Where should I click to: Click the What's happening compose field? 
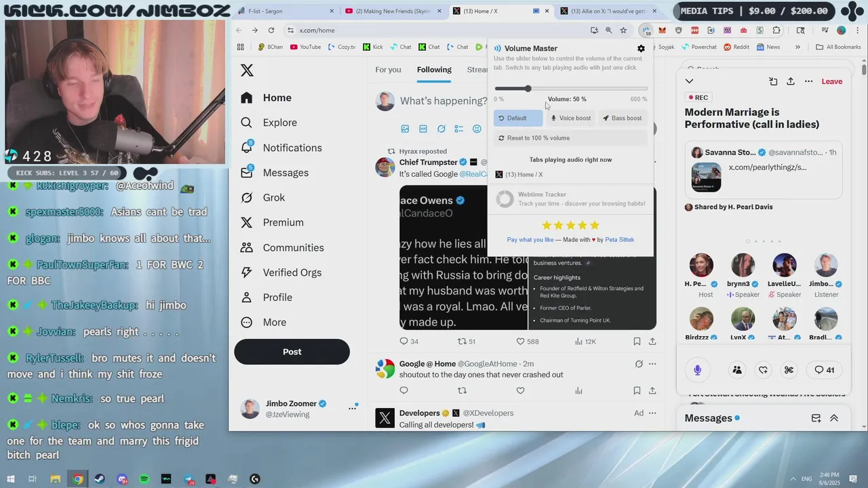click(443, 101)
